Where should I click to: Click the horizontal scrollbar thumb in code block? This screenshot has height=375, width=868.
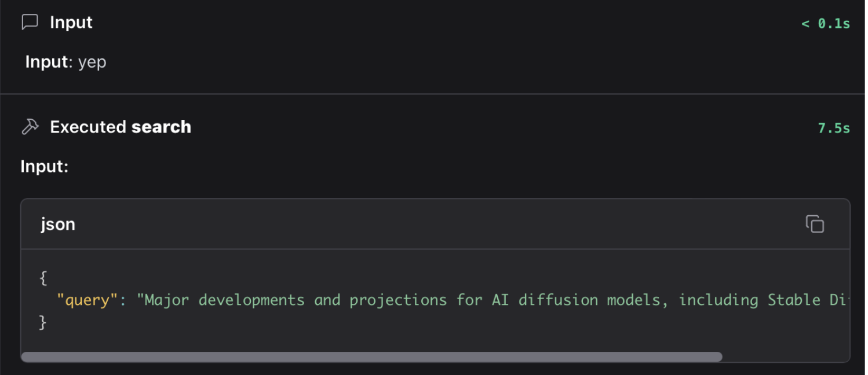(x=371, y=356)
